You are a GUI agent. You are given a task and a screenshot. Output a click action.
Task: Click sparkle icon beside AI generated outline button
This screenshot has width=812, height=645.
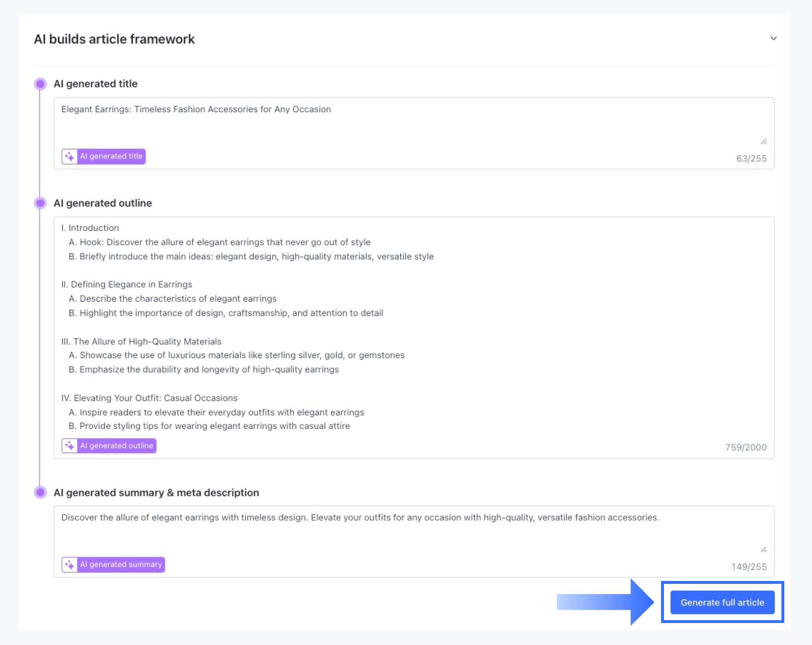[70, 446]
